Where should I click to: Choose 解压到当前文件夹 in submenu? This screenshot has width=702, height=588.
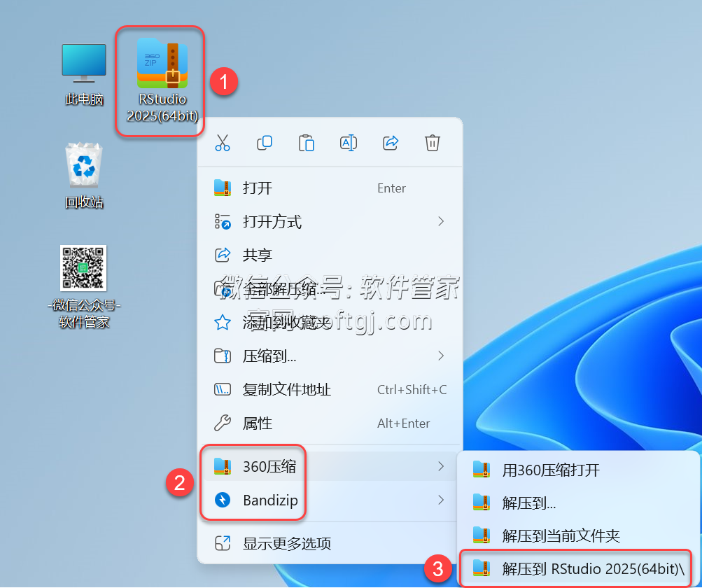point(578,535)
